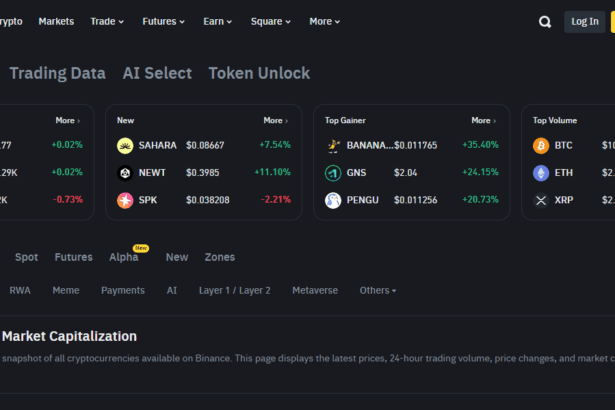Screen dimensions: 615x410
Task: Click the ETH ethereum icon
Action: [x=541, y=173]
